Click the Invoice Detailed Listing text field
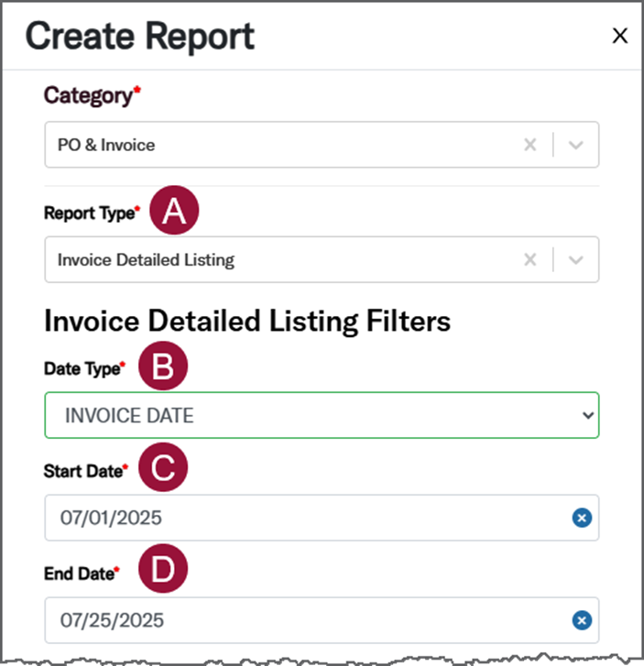 tap(275, 260)
